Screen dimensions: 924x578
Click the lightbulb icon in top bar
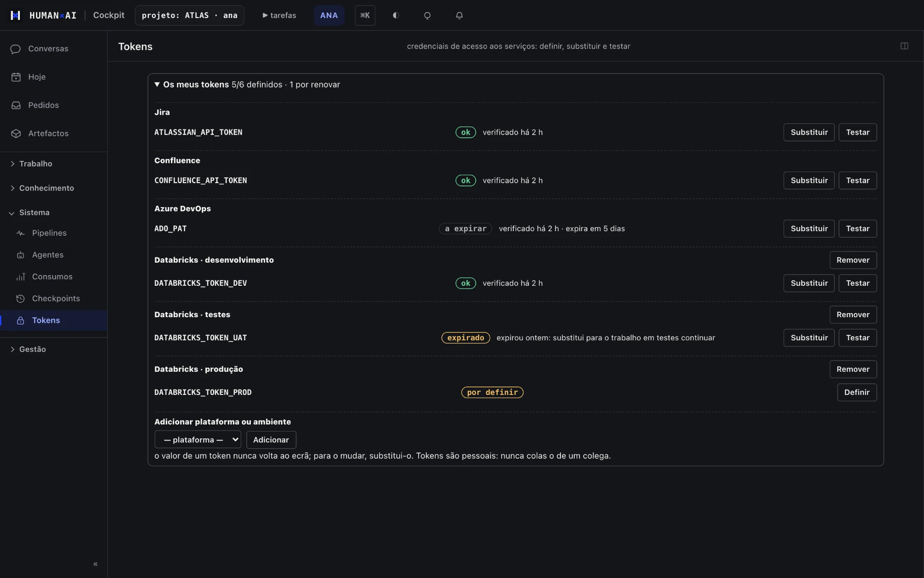[x=427, y=15]
